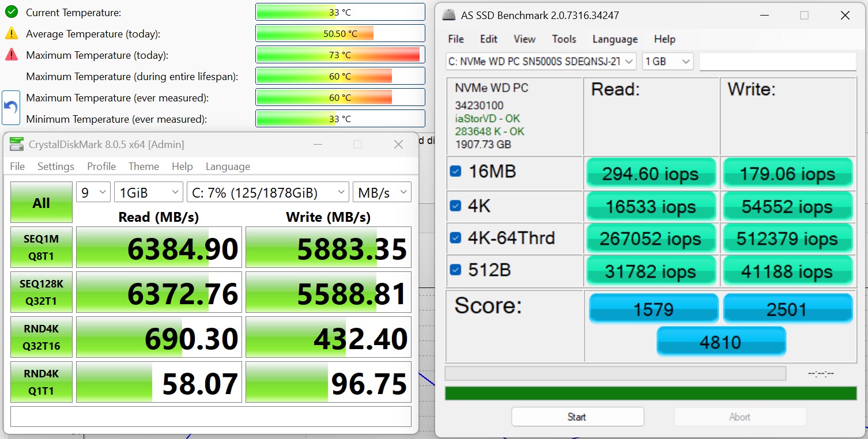This screenshot has width=868, height=439.
Task: Click the red alert icon for Maximum Temperature (today)
Action: (12, 55)
